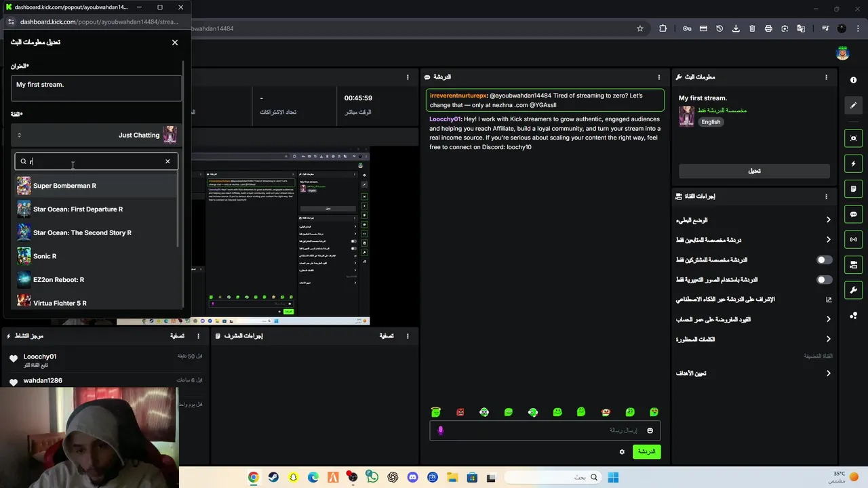Insert the angry red emote
The height and width of the screenshot is (488, 868).
coord(460,412)
